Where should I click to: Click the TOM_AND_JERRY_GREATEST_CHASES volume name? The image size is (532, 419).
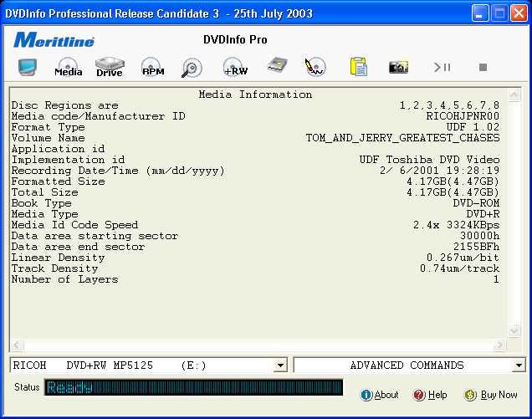pyautogui.click(x=402, y=138)
